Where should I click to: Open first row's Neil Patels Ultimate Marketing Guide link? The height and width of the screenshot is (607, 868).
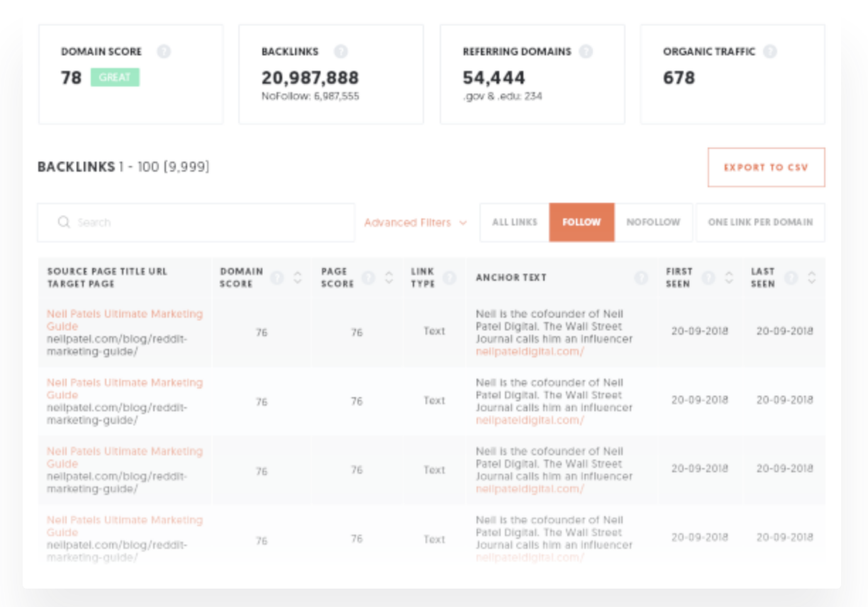[x=125, y=320]
